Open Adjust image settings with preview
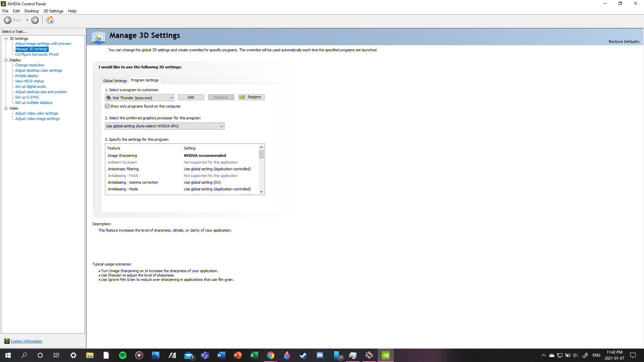This screenshot has width=644, height=362. coord(43,44)
